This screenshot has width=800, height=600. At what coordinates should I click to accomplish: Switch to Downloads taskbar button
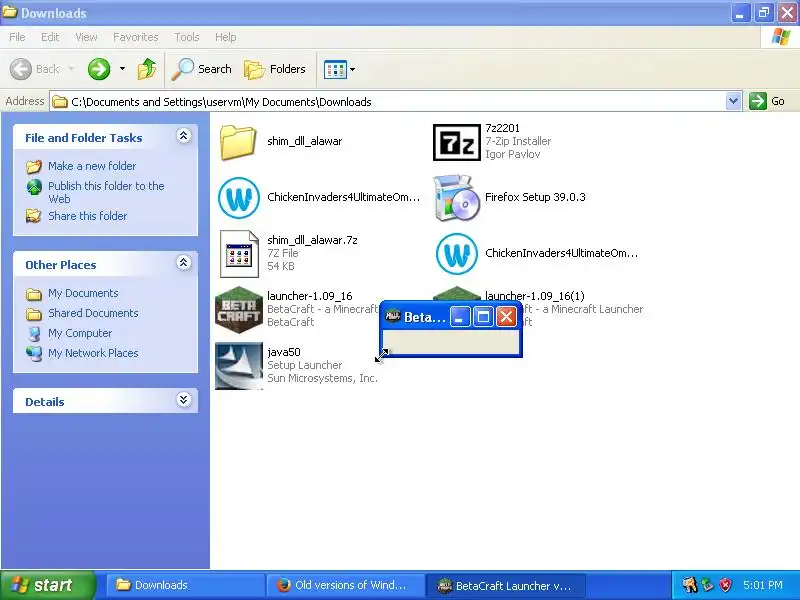tap(185, 585)
